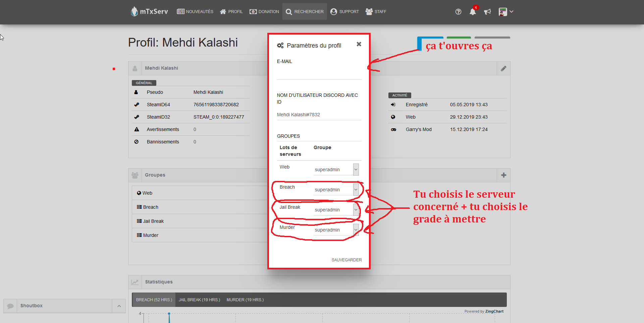Click the chart data point marker
644x323 pixels.
click(169, 314)
